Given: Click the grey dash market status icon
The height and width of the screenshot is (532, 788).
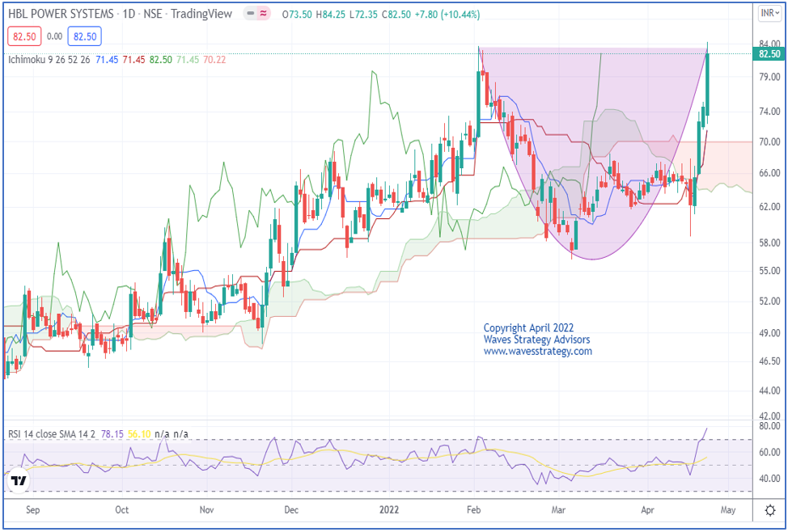Looking at the screenshot, I should [250, 15].
